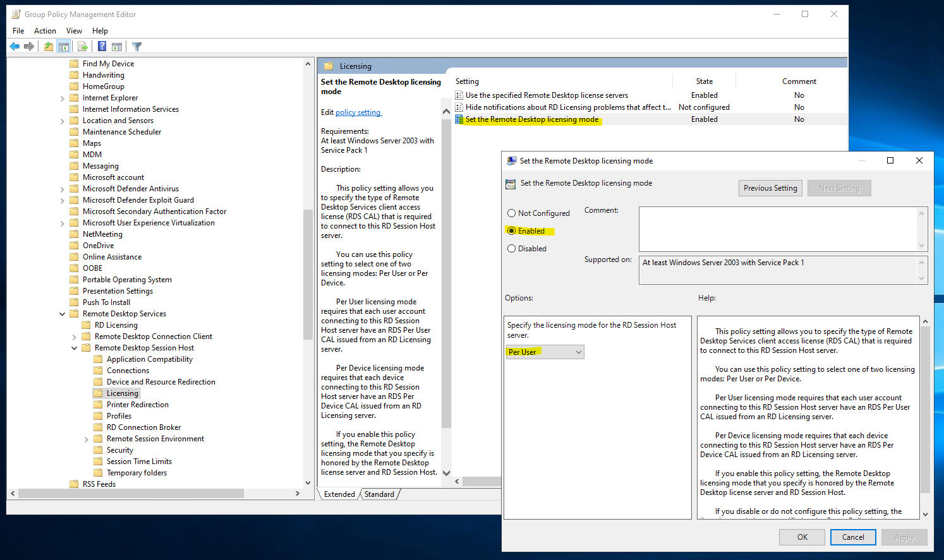Click the Up One Level folder icon
This screenshot has width=944, height=560.
(49, 46)
